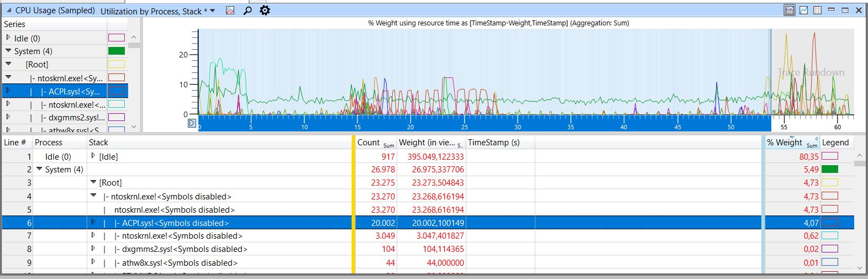Collapse [Root] in Series list
This screenshot has height=279, width=868.
(8, 64)
